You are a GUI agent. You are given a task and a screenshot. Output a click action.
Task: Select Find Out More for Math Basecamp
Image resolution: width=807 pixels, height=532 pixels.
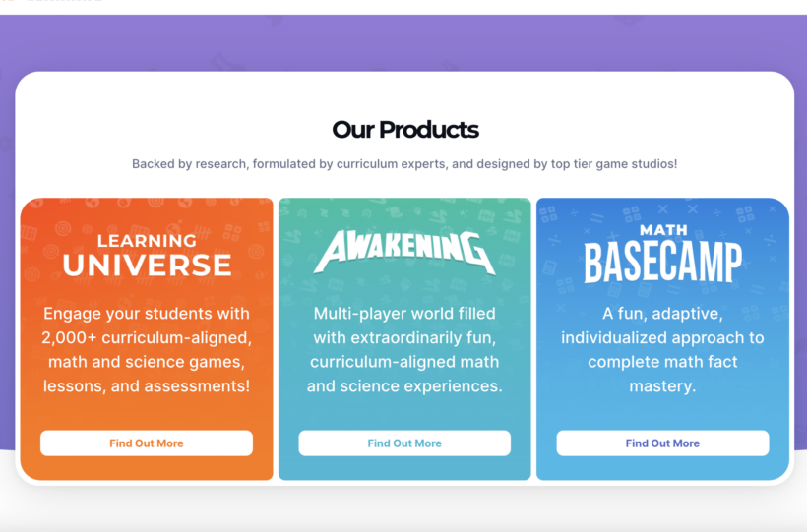662,443
